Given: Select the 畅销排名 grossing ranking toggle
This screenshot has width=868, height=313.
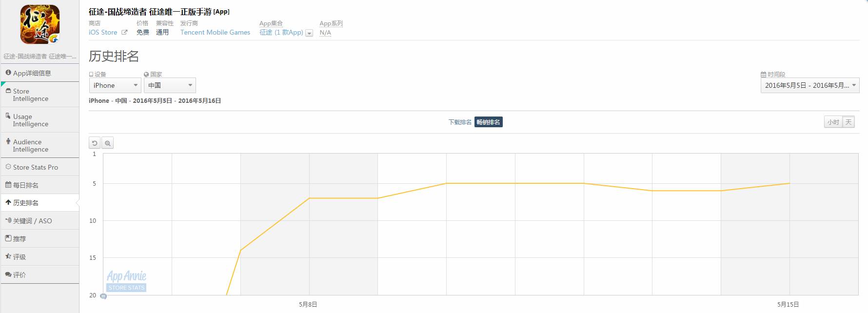Looking at the screenshot, I should (488, 122).
